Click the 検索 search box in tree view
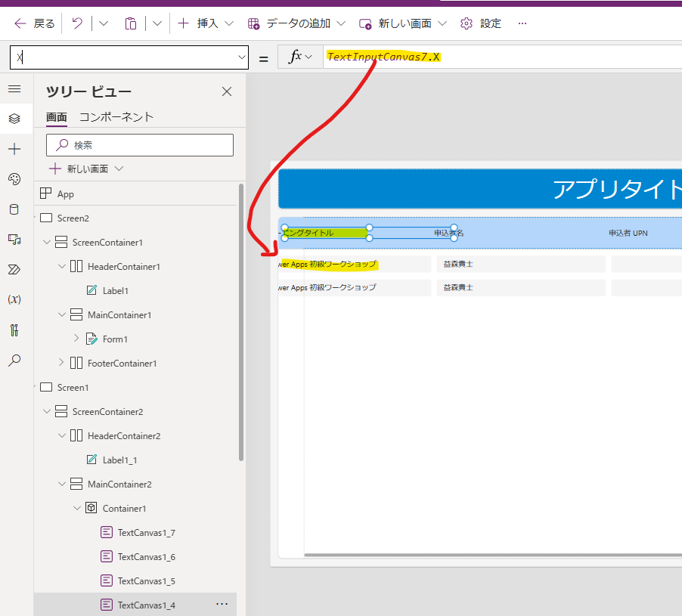This screenshot has height=616, width=682. [x=140, y=145]
